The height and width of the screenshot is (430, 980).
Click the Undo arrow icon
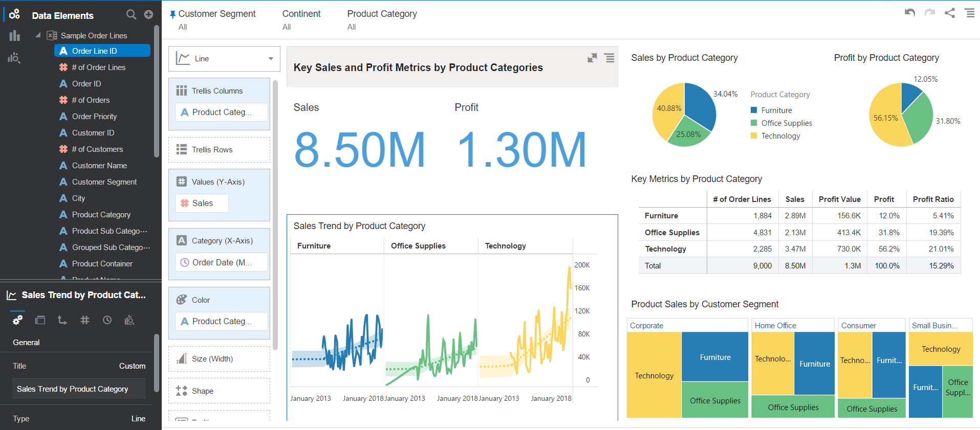(909, 13)
